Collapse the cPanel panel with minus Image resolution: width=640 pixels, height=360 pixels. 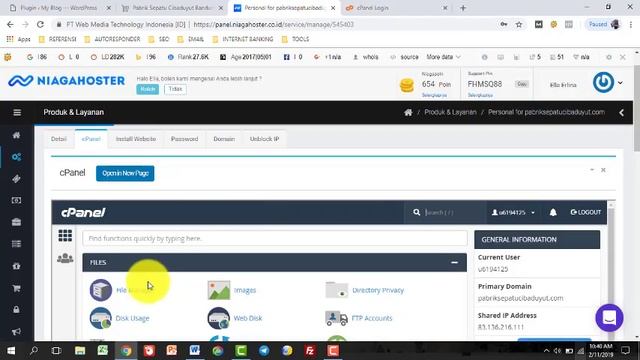(x=592, y=169)
